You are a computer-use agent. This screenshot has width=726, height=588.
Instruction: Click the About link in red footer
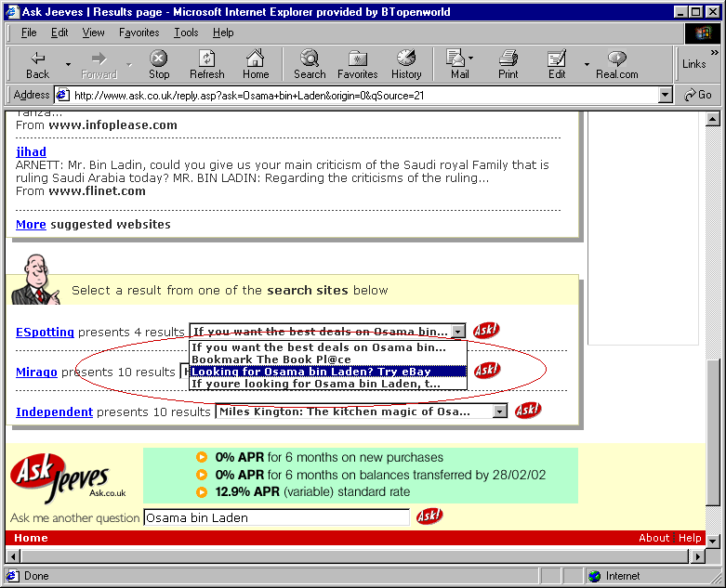point(653,538)
